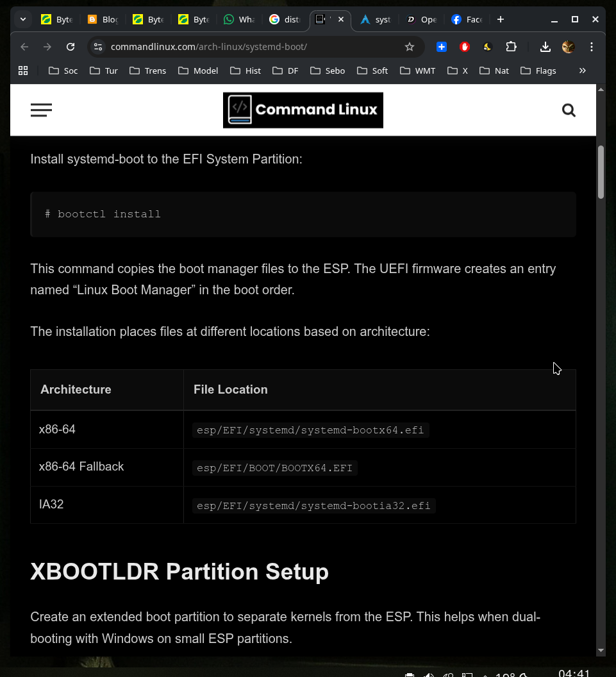Screen dimensions: 616x677
Task: Switch to the WhatsApp tab
Action: 238,19
